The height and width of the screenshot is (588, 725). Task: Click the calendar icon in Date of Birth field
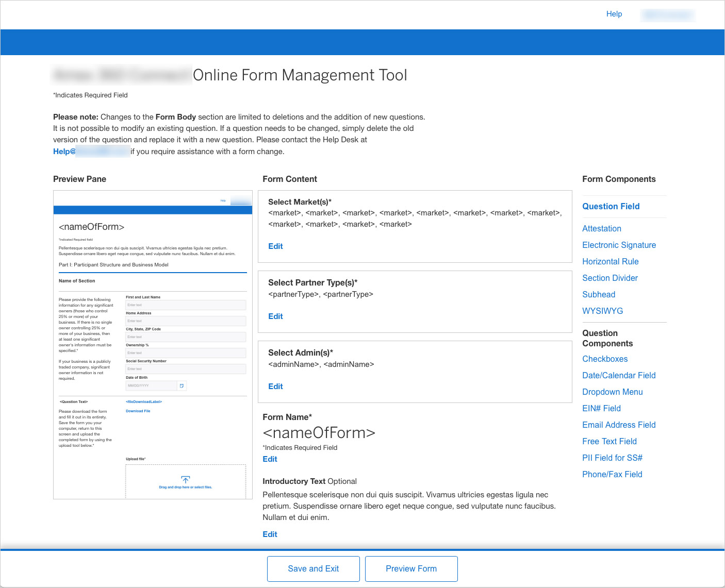[x=182, y=385]
